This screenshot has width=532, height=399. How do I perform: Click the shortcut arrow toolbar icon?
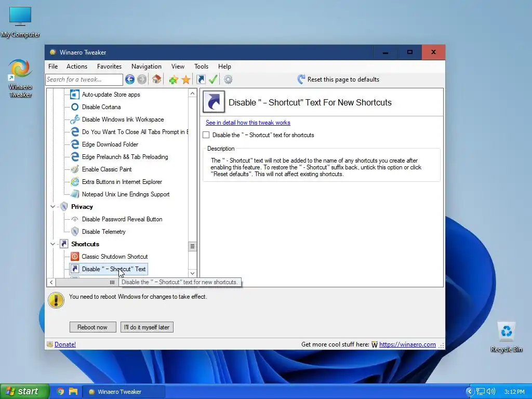pos(201,79)
